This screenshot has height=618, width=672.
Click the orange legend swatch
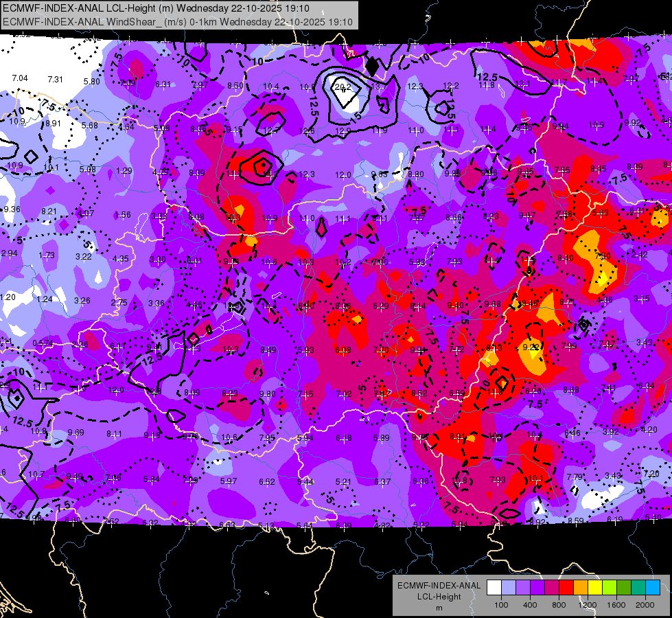click(x=581, y=587)
